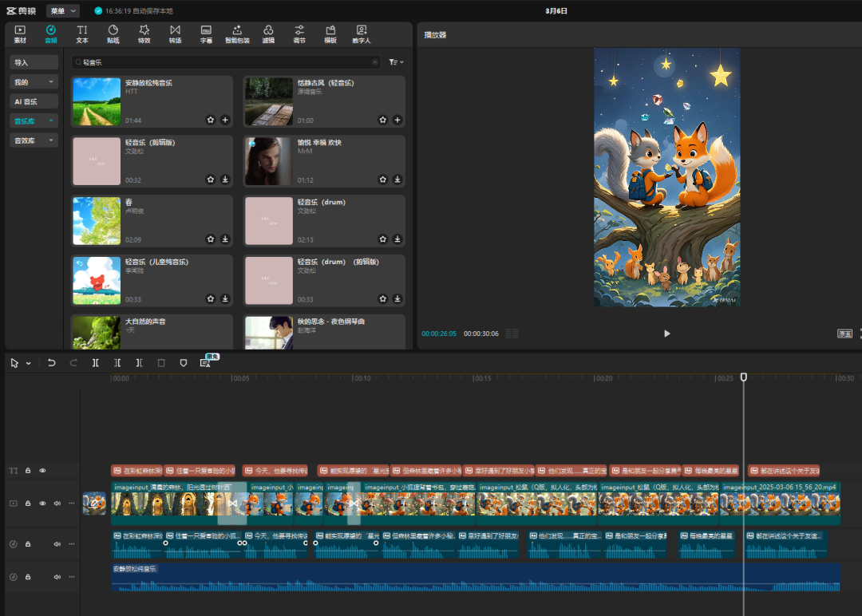
Task: Download the 轻音乐（drum）02:13 track
Action: click(397, 239)
